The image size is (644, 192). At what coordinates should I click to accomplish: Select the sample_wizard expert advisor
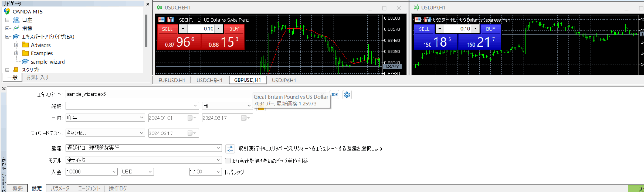47,61
